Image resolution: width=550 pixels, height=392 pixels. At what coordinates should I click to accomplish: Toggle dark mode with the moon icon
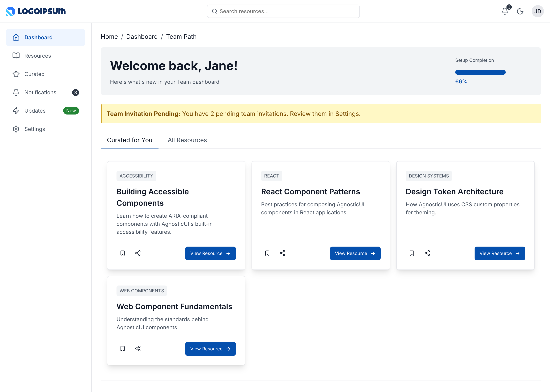pos(520,11)
